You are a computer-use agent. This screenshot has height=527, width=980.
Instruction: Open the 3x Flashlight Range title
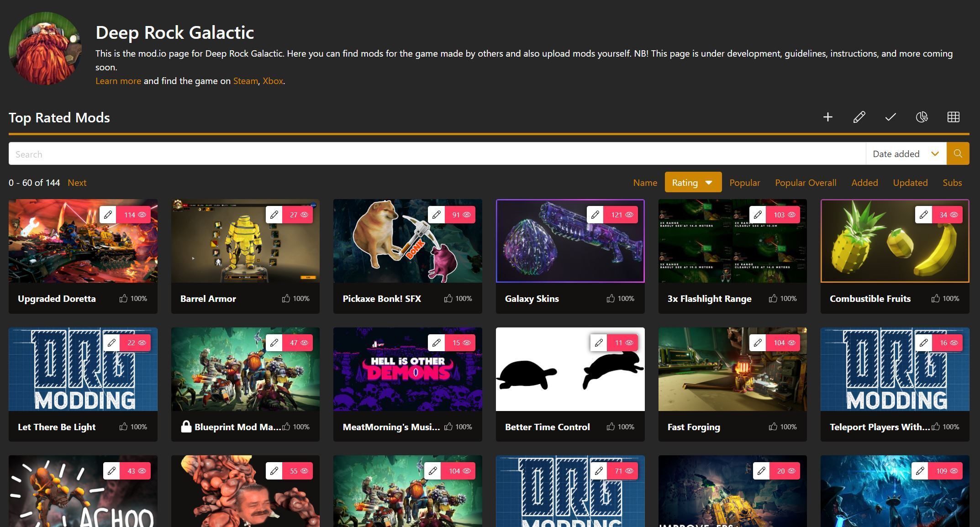(709, 299)
